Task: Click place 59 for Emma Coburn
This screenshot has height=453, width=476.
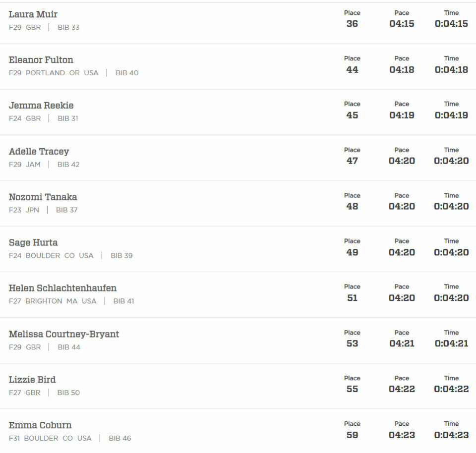Action: point(352,435)
